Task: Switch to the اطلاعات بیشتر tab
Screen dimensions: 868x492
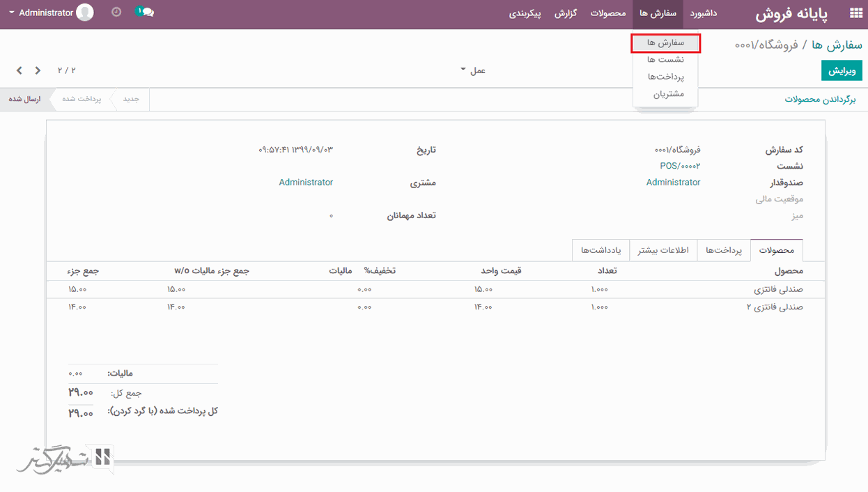Action: (663, 250)
